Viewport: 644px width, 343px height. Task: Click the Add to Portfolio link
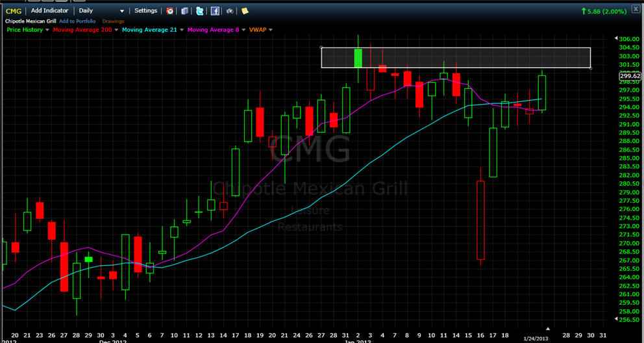pyautogui.click(x=77, y=21)
